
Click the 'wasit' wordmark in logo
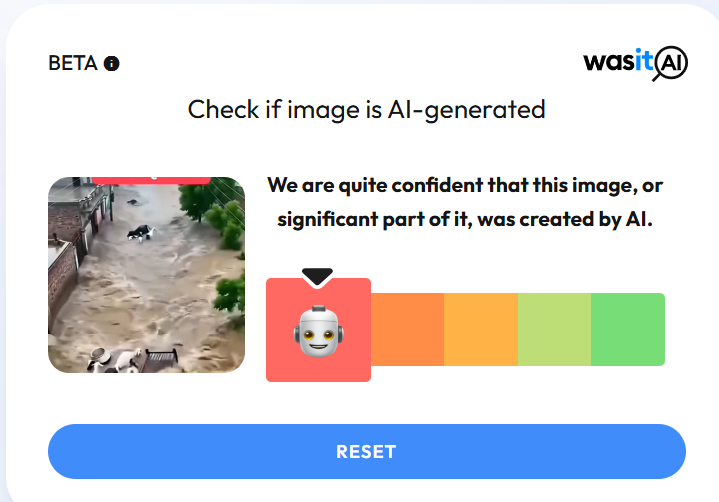coord(618,61)
